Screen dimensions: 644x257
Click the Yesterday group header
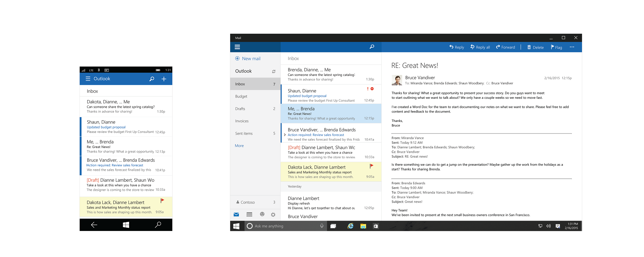[x=331, y=187]
